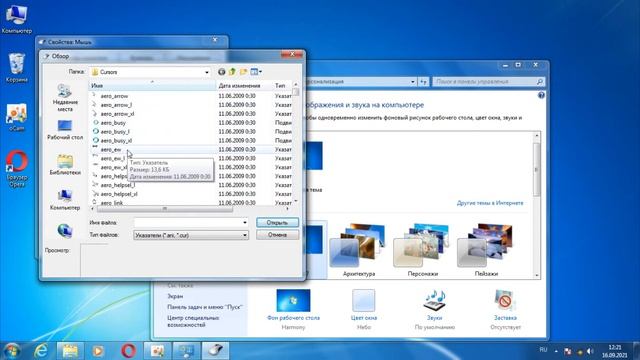The image size is (640, 360).
Task: Select Libraries in the dialog sidebar
Action: coord(65,165)
